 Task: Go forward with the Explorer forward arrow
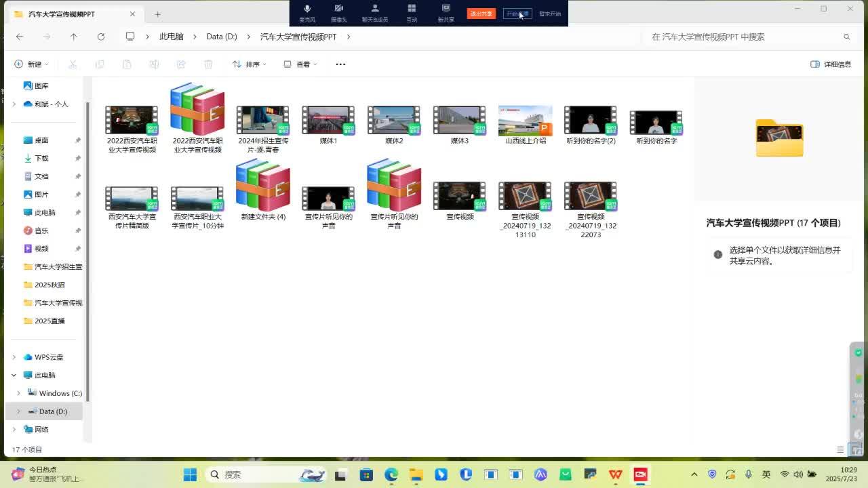[47, 37]
